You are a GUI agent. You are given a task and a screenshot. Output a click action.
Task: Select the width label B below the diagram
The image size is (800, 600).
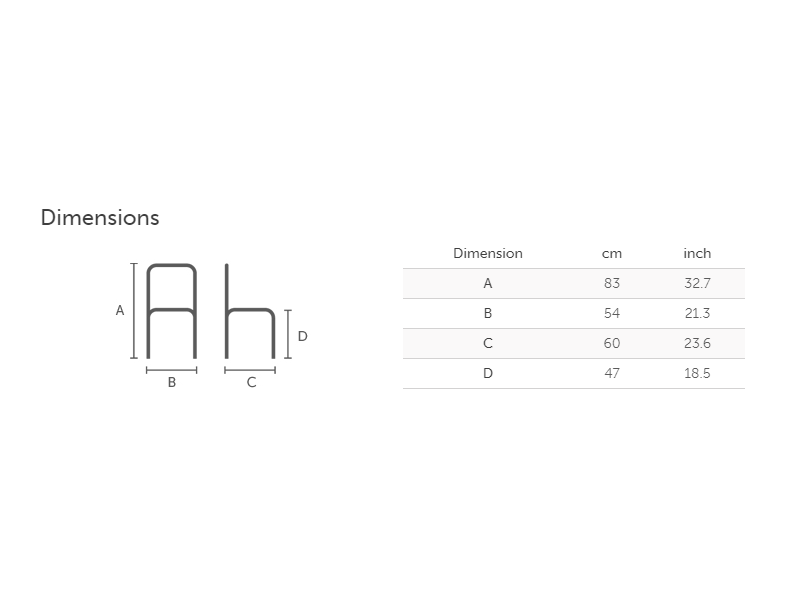tap(172, 382)
